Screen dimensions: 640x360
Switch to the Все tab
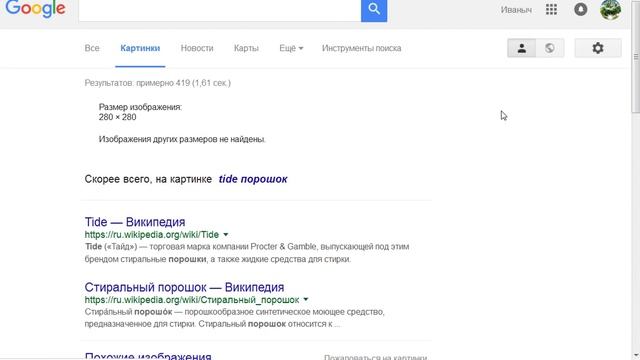(92, 48)
